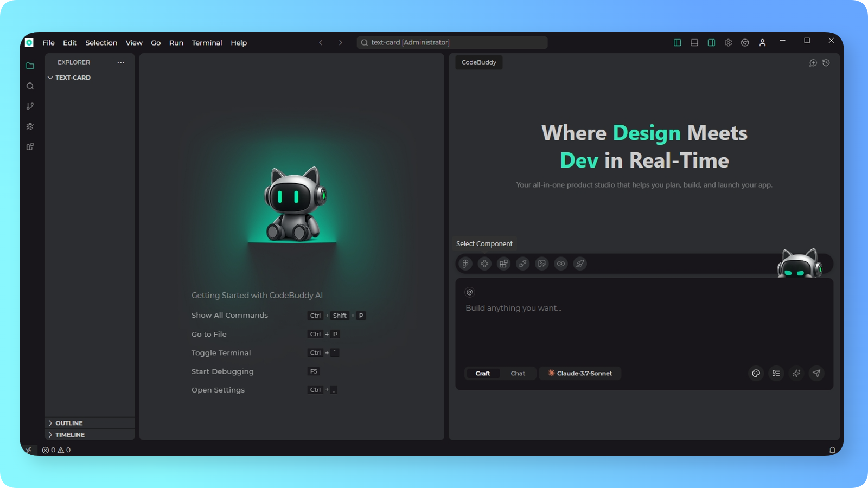
Task: Switch to Chat mode
Action: [518, 373]
